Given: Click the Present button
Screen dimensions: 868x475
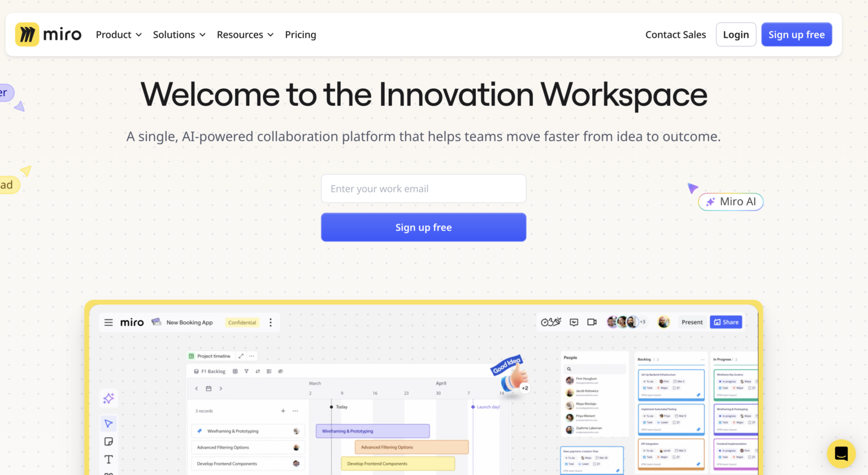Looking at the screenshot, I should pos(692,322).
